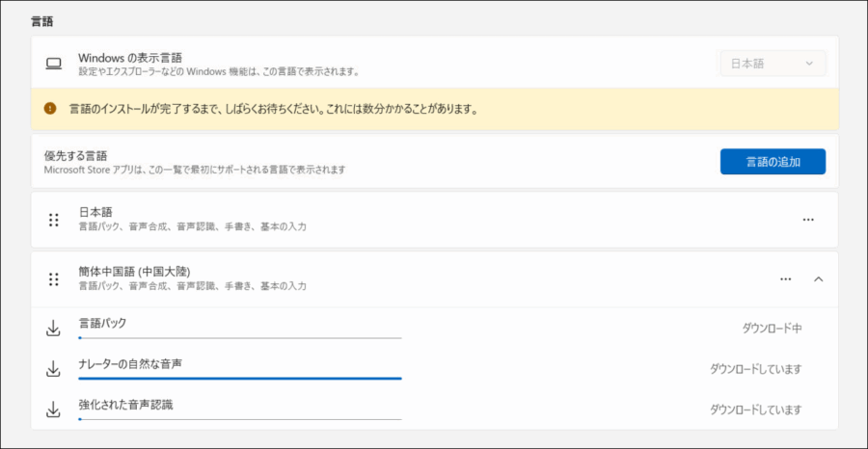
Task: Grab the drag handle for 簡体中国語 (中国大陸)
Action: click(53, 279)
